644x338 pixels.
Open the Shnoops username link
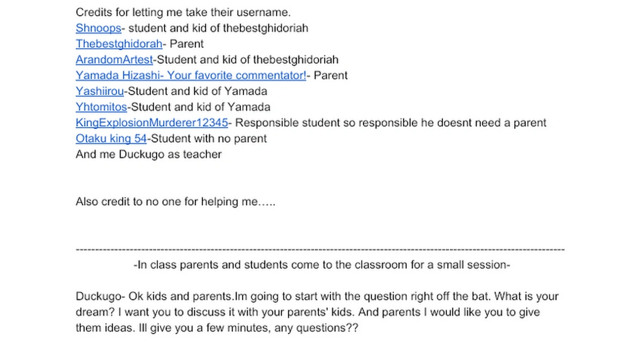pos(98,28)
